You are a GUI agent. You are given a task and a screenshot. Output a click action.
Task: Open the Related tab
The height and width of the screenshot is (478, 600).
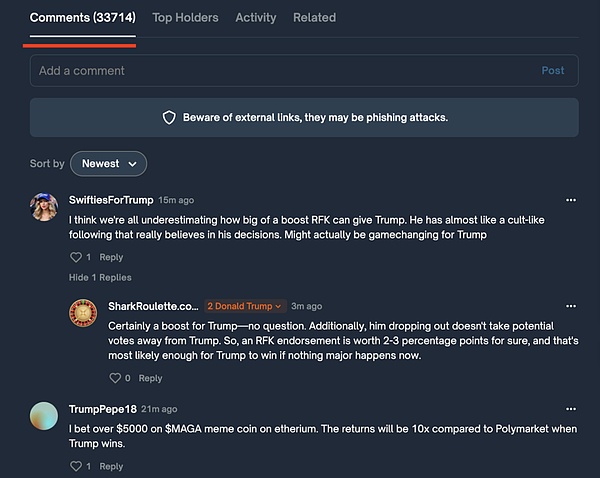(314, 18)
